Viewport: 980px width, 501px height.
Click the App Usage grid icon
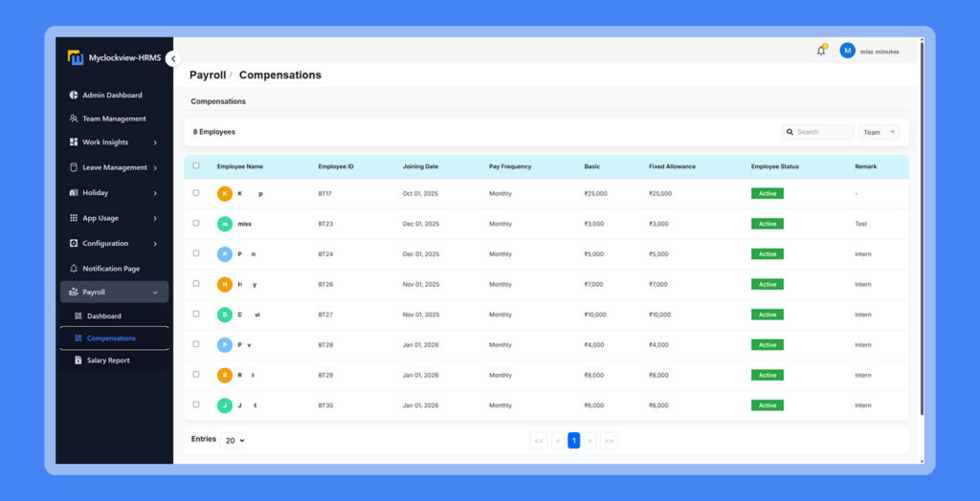pyautogui.click(x=74, y=218)
